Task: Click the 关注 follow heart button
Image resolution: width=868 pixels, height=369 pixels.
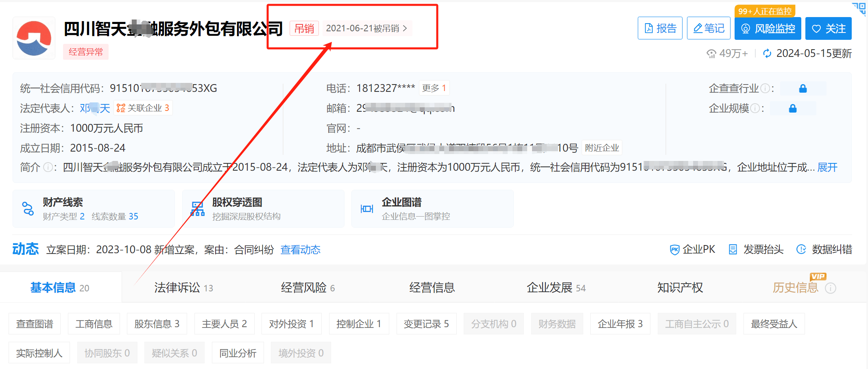Action: 828,28
